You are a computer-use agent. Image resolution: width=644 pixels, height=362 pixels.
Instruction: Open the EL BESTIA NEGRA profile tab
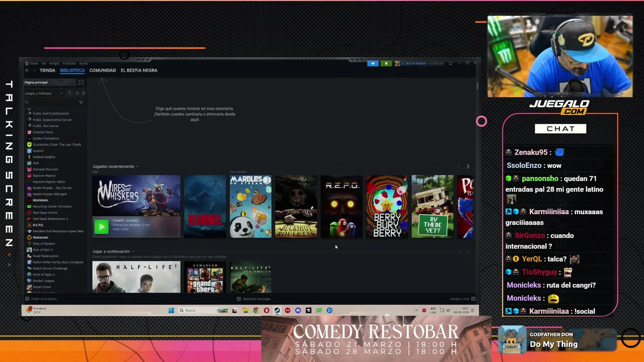point(139,70)
